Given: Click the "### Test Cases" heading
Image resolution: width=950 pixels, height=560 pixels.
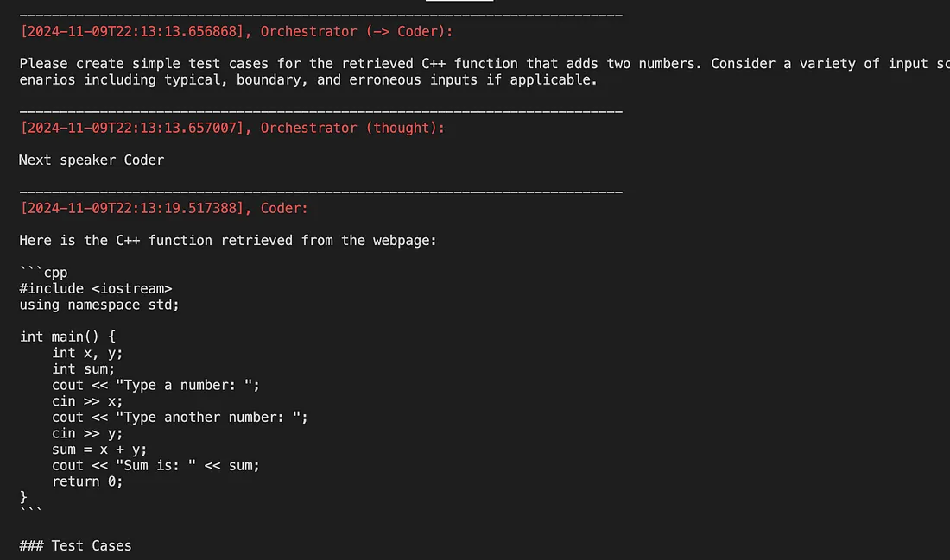Looking at the screenshot, I should pyautogui.click(x=75, y=546).
